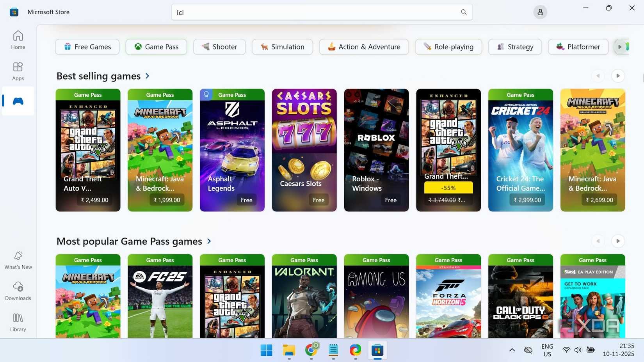Screen dimensions: 644x362
Task: Open the Gaming section in the sidebar
Action: [x=18, y=101]
